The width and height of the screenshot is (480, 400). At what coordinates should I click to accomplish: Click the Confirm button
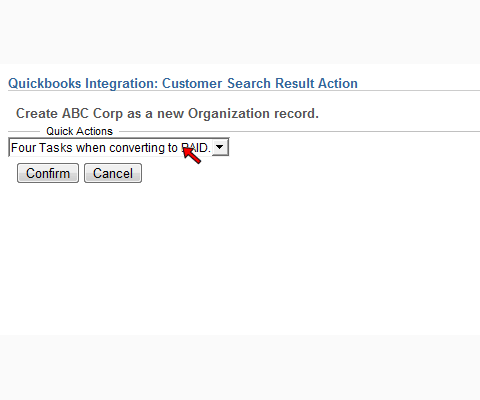click(48, 173)
